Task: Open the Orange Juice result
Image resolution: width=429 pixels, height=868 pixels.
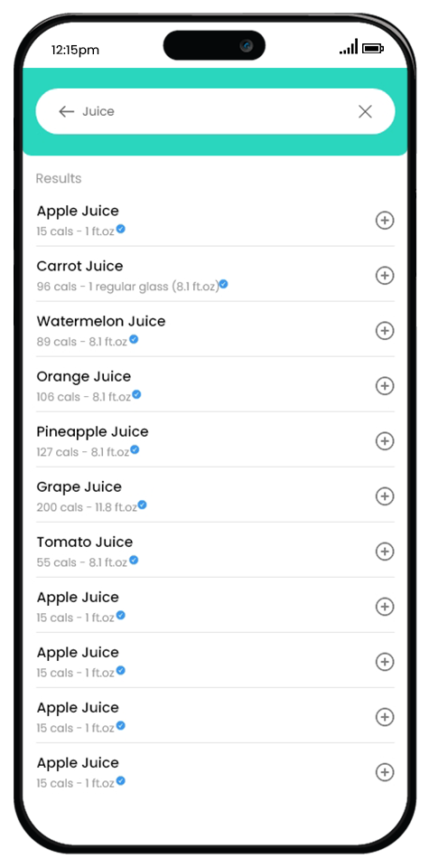Action: tap(215, 385)
